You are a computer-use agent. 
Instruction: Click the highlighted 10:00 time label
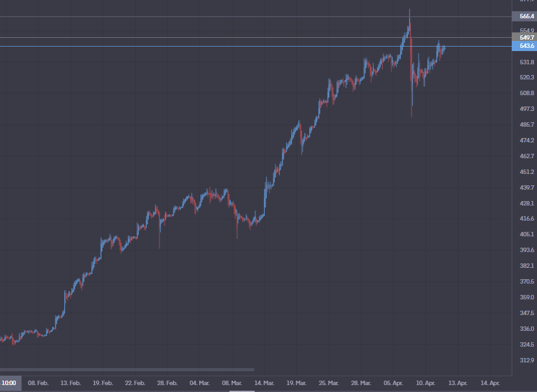tap(9, 383)
